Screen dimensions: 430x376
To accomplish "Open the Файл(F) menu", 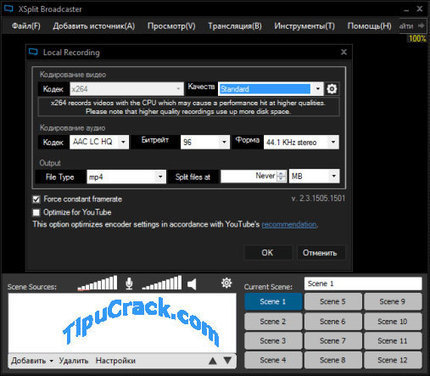I will pos(26,26).
